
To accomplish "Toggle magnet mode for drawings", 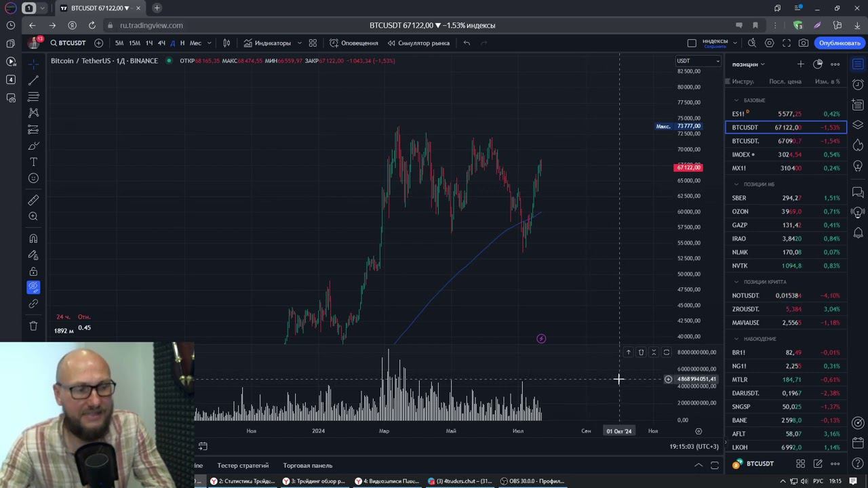I will coord(33,239).
